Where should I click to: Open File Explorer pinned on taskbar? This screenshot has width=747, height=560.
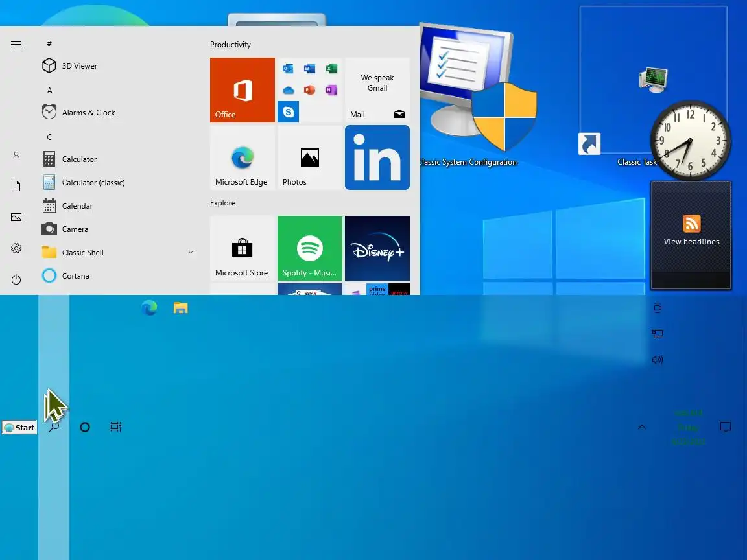coord(180,308)
